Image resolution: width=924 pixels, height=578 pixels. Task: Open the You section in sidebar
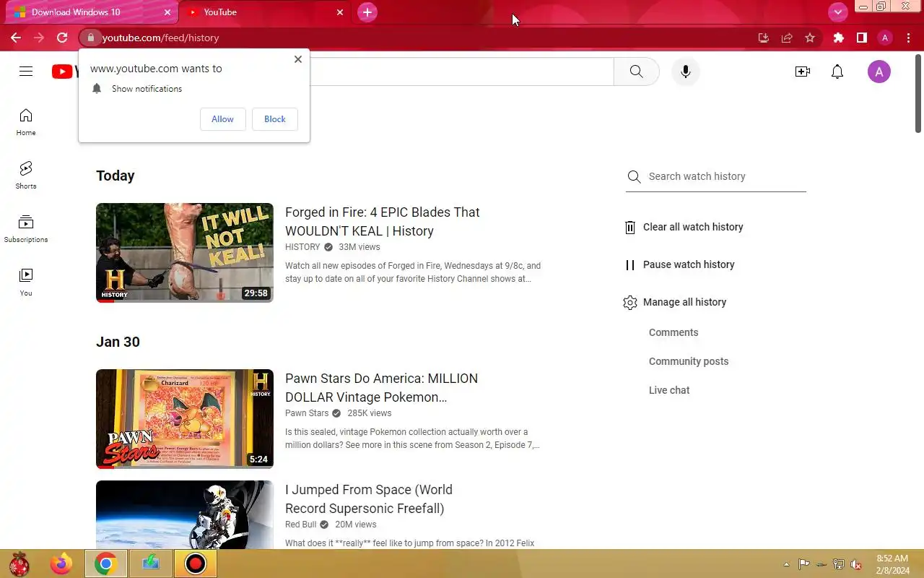pyautogui.click(x=26, y=282)
